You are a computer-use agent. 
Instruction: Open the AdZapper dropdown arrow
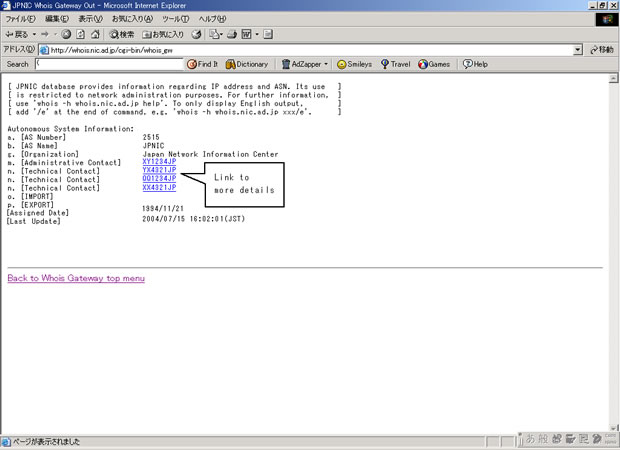(326, 64)
